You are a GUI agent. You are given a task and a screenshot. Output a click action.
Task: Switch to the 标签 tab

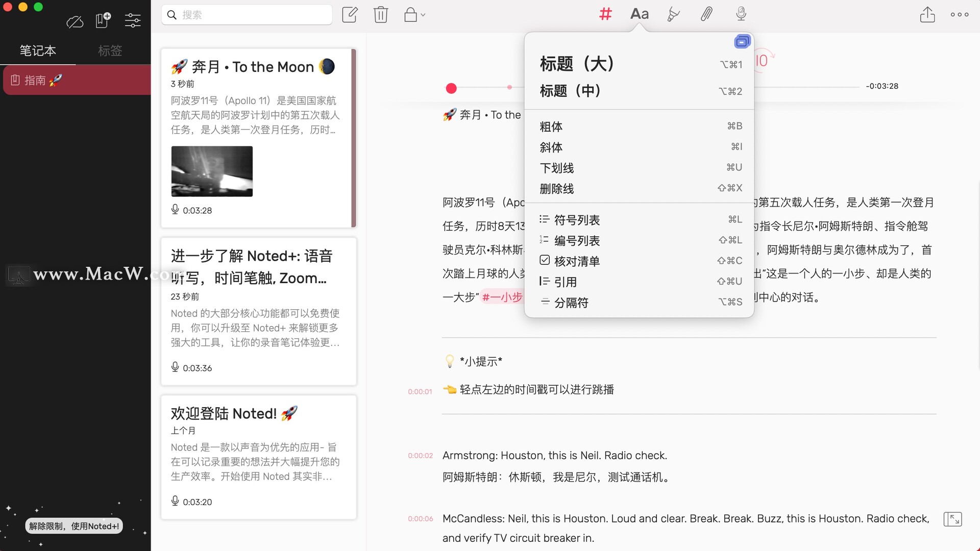pos(110,51)
